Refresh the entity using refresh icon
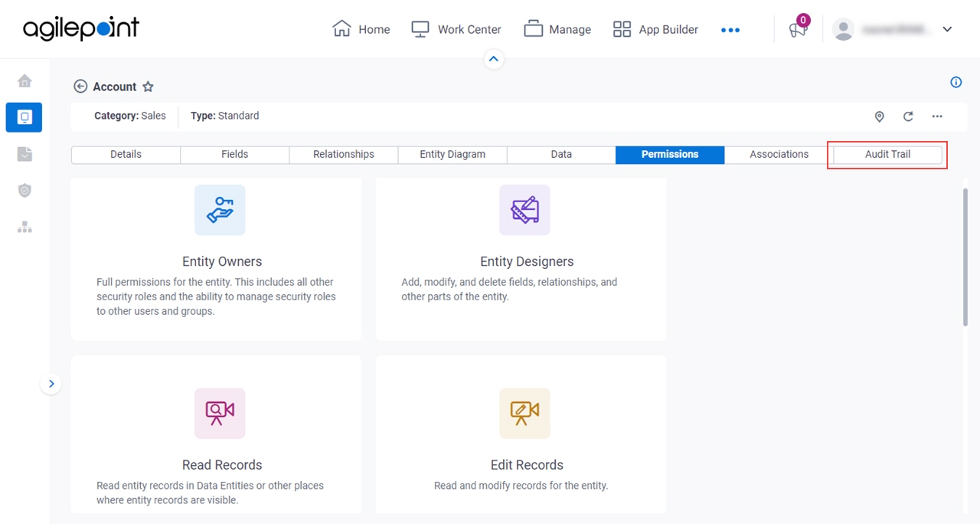This screenshot has width=980, height=524. (x=908, y=116)
